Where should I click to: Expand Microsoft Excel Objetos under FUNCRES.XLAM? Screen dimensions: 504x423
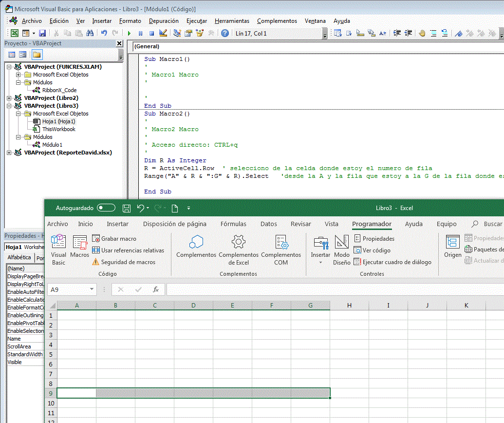point(19,75)
